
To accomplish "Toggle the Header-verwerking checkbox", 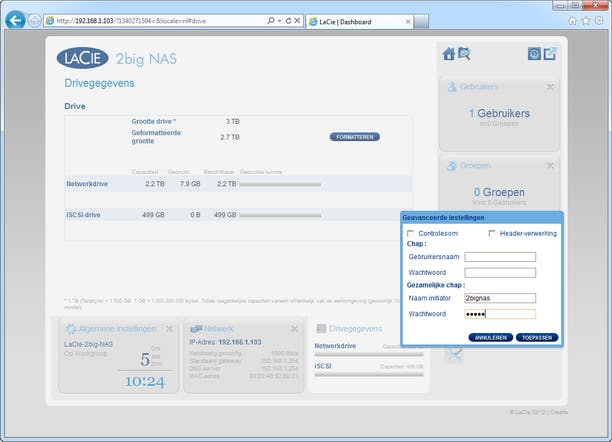I will tap(492, 233).
